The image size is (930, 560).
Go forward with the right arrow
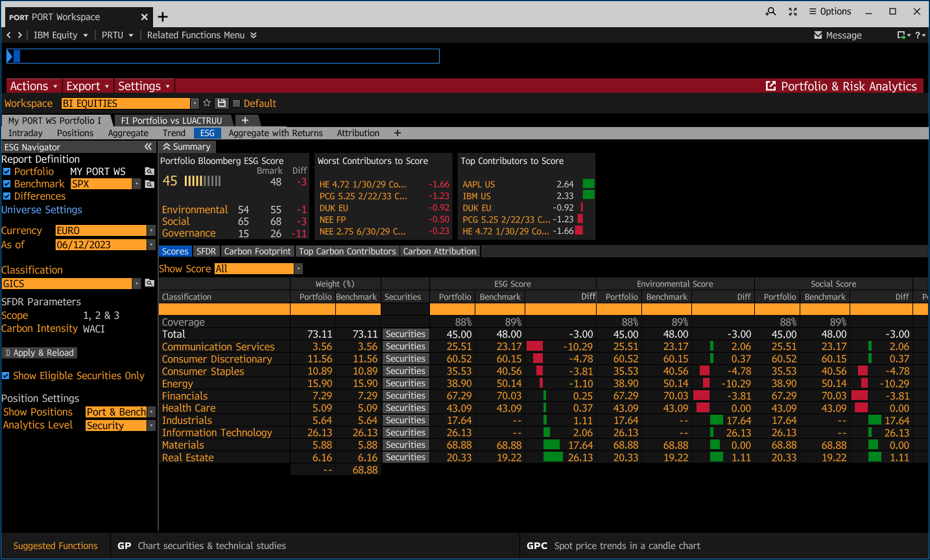pyautogui.click(x=20, y=35)
